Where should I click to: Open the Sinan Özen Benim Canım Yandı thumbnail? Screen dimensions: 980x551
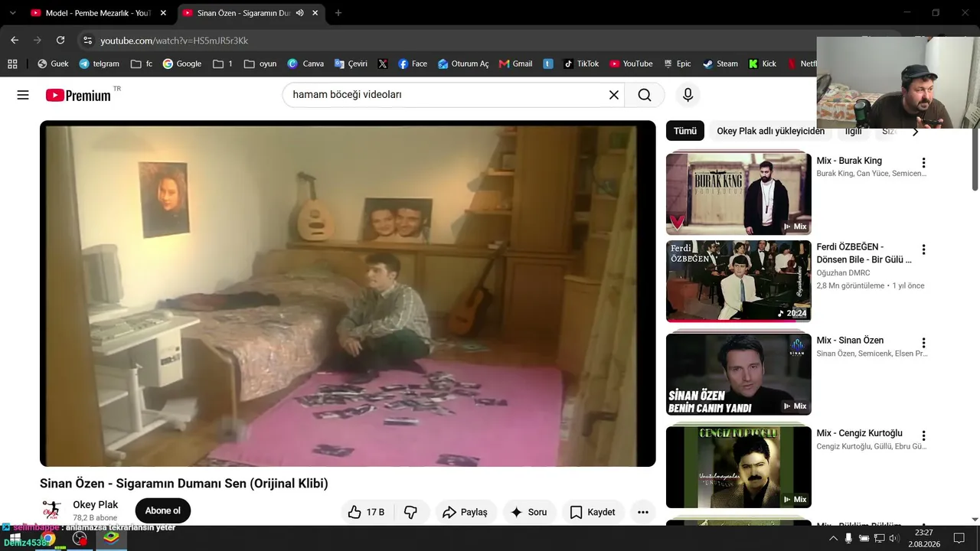click(x=739, y=374)
